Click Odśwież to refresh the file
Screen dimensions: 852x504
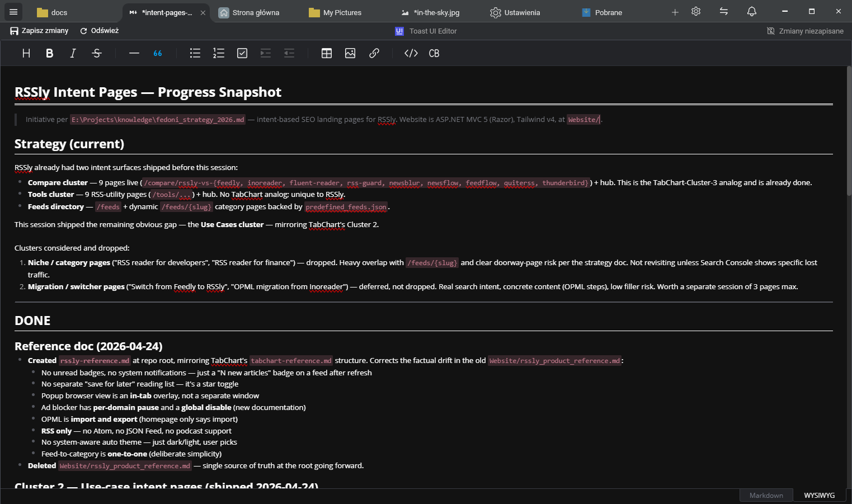tap(100, 31)
